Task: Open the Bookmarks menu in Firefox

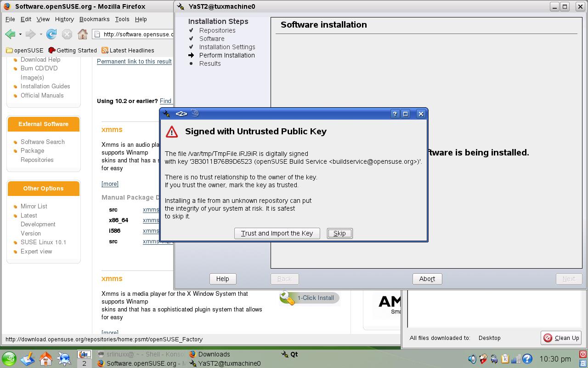Action: point(94,19)
